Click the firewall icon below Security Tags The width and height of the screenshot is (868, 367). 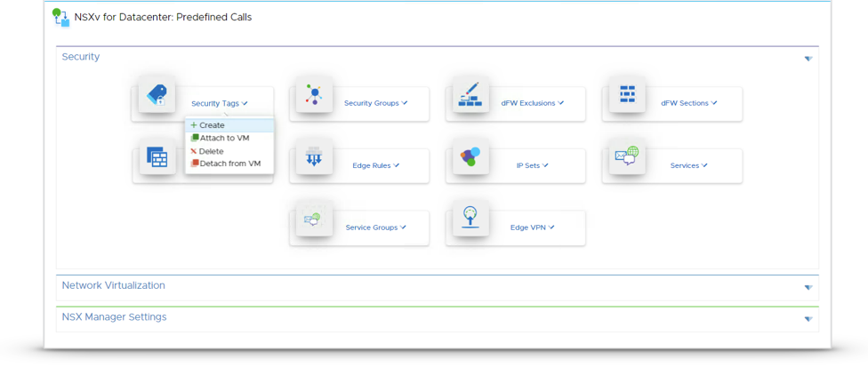(x=157, y=157)
